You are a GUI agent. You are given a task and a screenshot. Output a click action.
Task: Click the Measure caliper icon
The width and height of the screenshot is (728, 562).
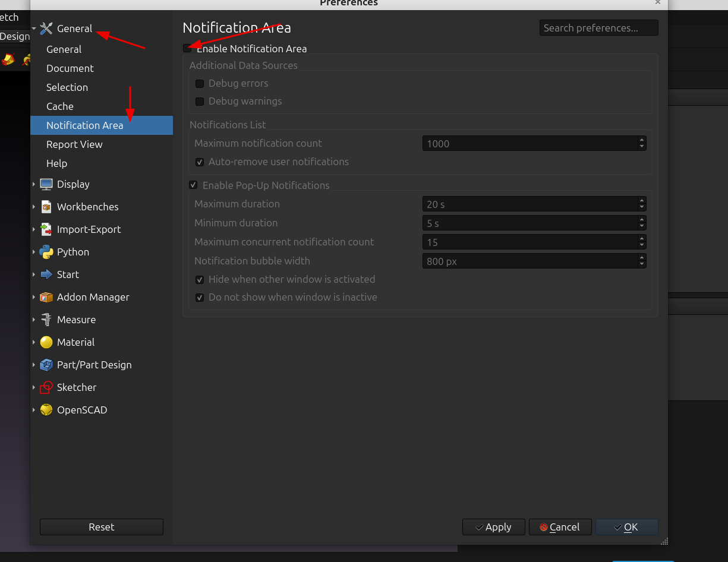(46, 320)
